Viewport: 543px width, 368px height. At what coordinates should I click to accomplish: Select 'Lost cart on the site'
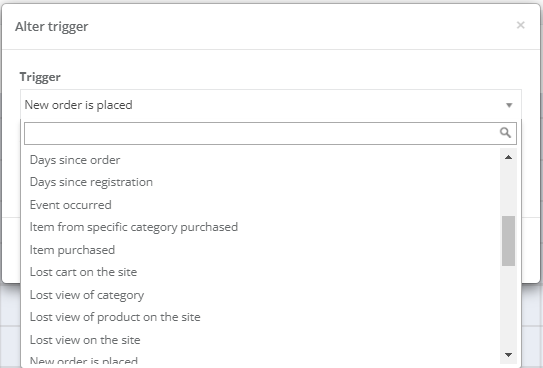pos(262,272)
